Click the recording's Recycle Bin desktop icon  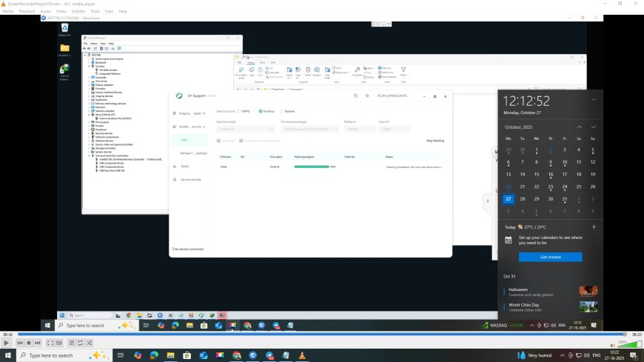[64, 30]
